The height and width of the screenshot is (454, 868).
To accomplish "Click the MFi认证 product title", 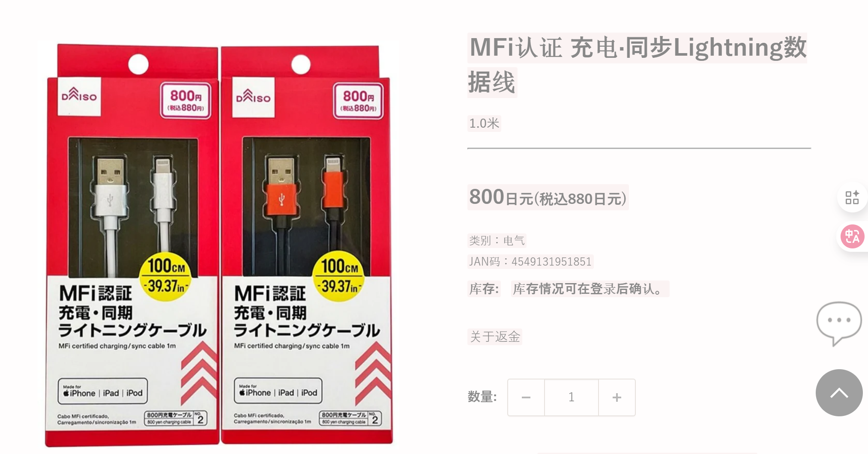I will pyautogui.click(x=638, y=65).
